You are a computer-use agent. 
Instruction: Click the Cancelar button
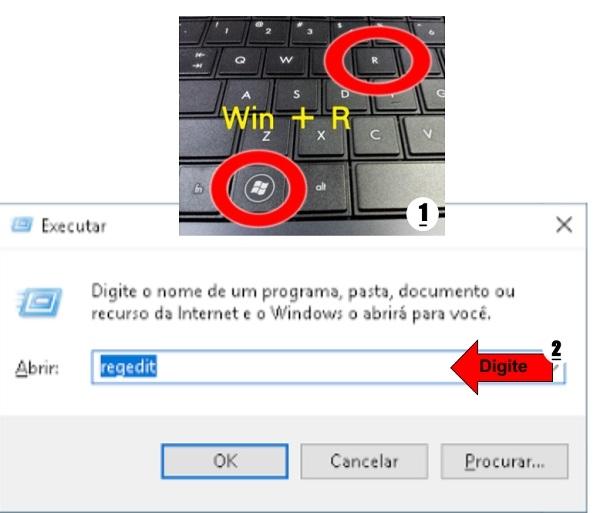pyautogui.click(x=364, y=461)
